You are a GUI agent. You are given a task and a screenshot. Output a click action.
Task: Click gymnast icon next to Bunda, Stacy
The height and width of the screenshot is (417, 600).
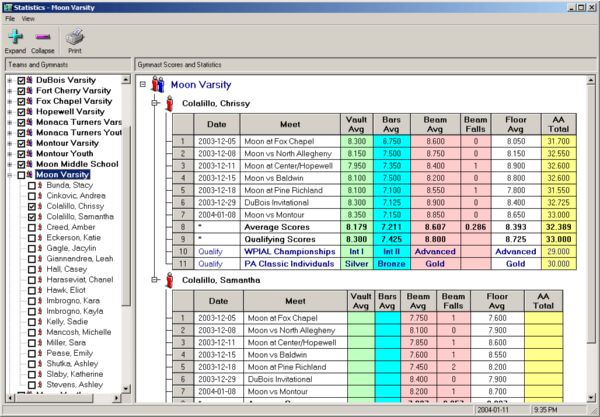[x=40, y=185]
